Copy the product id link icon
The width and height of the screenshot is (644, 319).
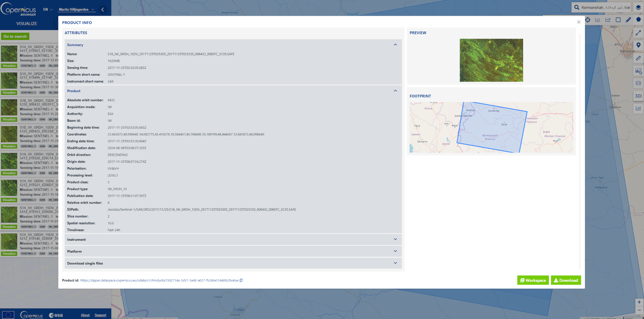(241, 280)
